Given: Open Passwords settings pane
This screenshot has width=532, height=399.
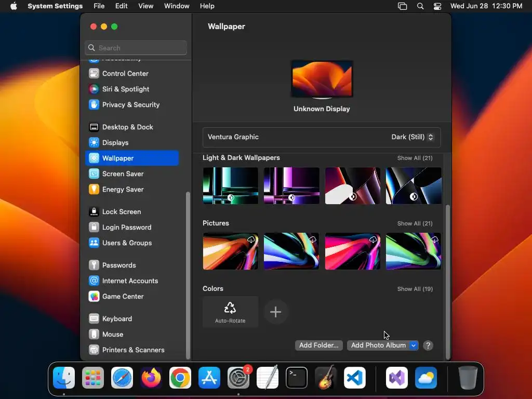Looking at the screenshot, I should click(131, 265).
